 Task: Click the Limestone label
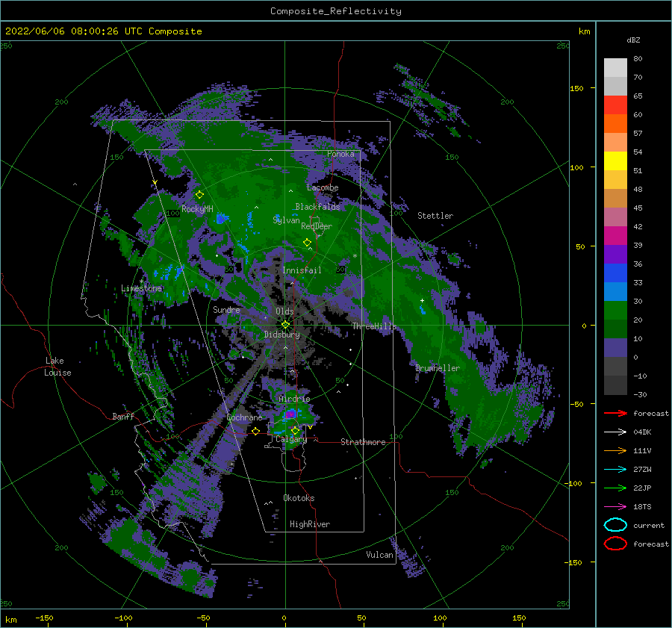[x=141, y=288]
